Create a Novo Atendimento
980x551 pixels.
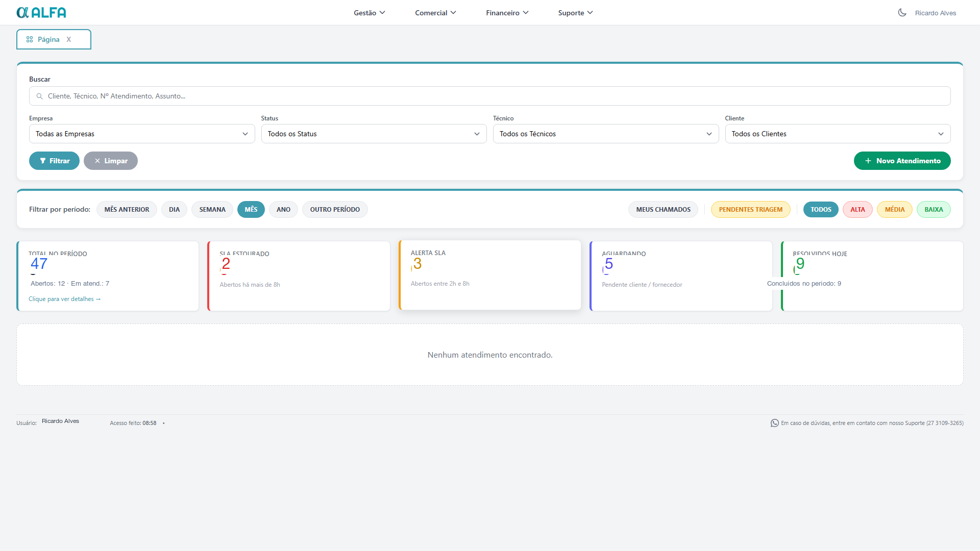(902, 161)
